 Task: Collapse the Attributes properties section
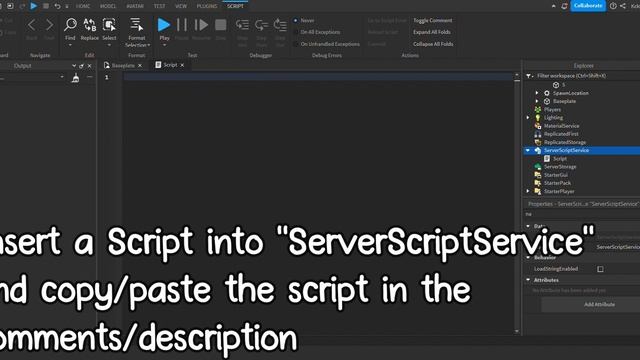tap(528, 280)
